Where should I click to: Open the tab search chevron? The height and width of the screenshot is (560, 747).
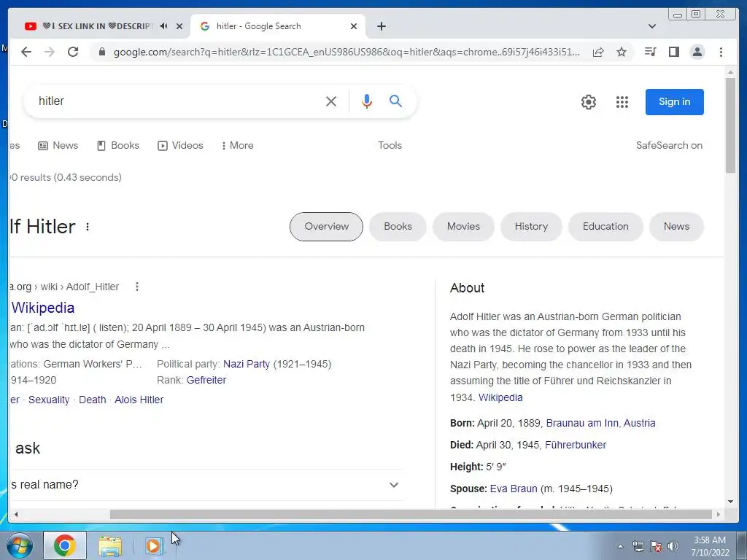[651, 26]
